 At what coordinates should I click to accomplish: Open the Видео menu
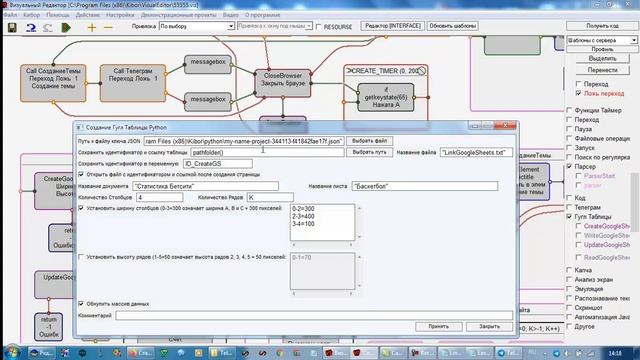pyautogui.click(x=231, y=15)
